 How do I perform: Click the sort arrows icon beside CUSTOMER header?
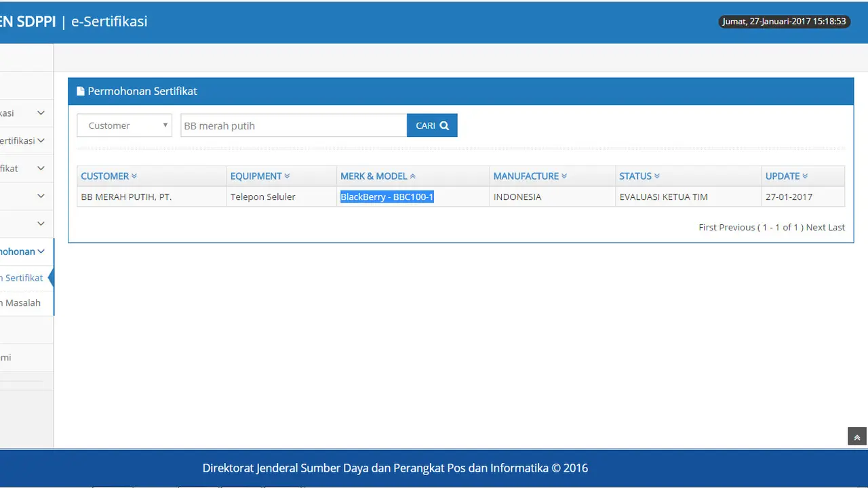(134, 176)
